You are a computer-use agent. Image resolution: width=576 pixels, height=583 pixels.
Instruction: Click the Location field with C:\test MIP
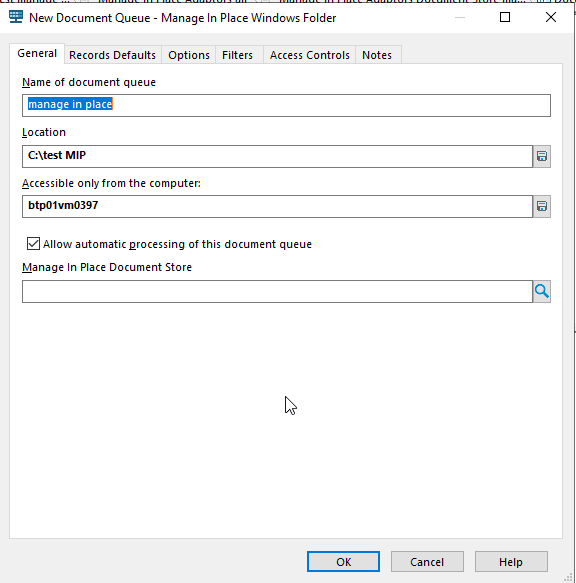tap(277, 156)
